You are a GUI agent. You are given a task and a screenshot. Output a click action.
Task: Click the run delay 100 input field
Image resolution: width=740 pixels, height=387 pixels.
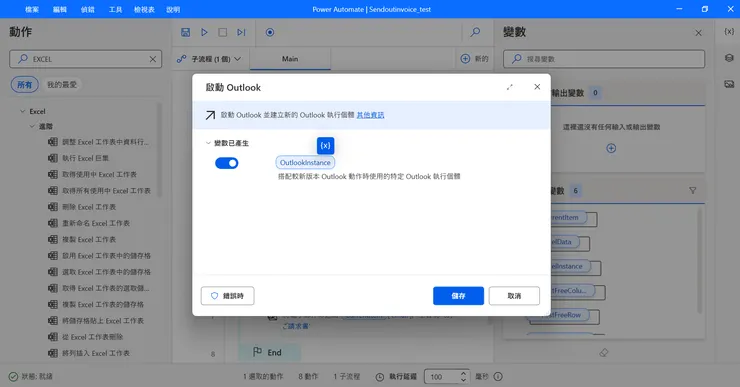point(442,377)
